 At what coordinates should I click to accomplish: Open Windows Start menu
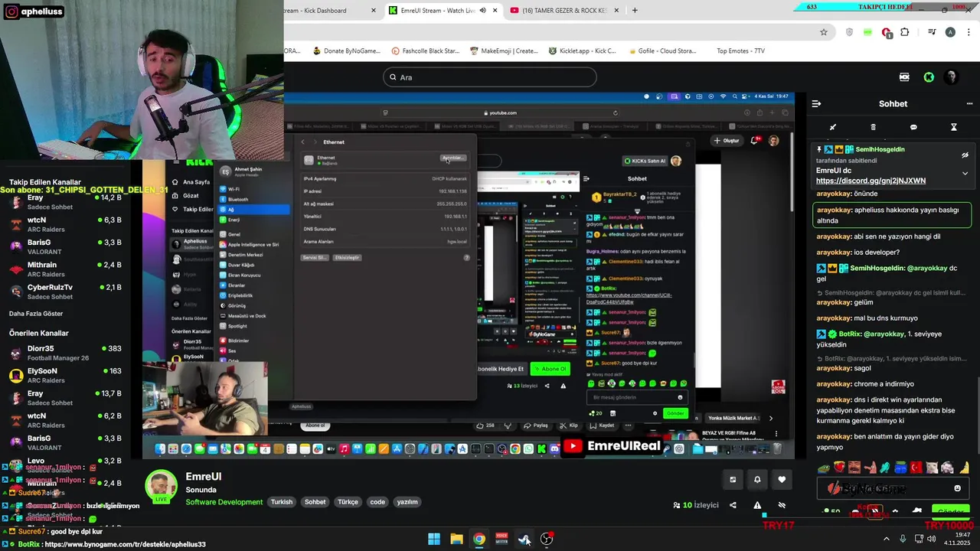433,539
